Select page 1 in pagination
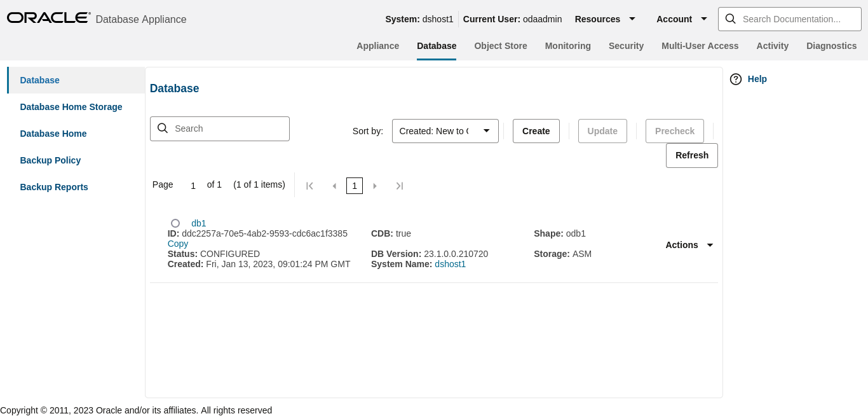Screen dimensions: 868x416 point(355,186)
